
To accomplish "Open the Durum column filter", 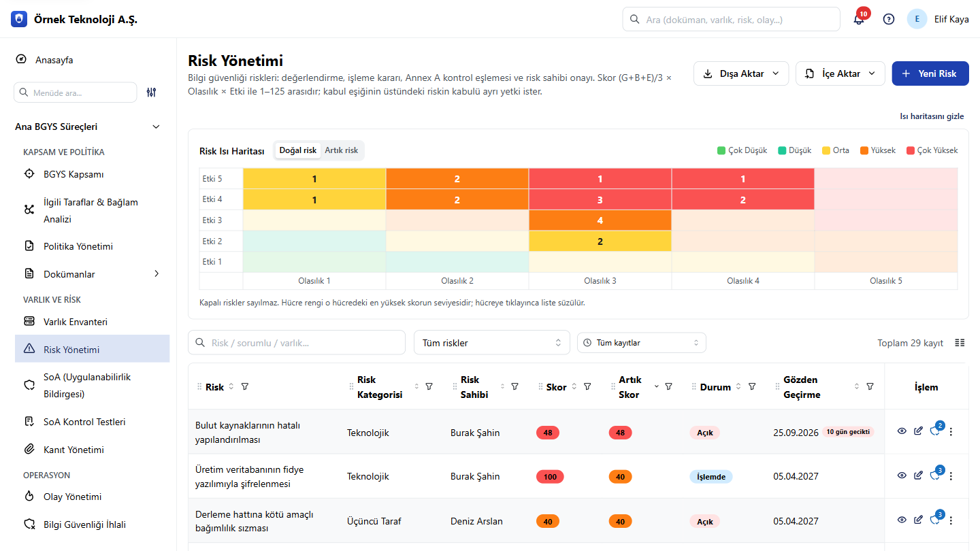I will pos(752,387).
